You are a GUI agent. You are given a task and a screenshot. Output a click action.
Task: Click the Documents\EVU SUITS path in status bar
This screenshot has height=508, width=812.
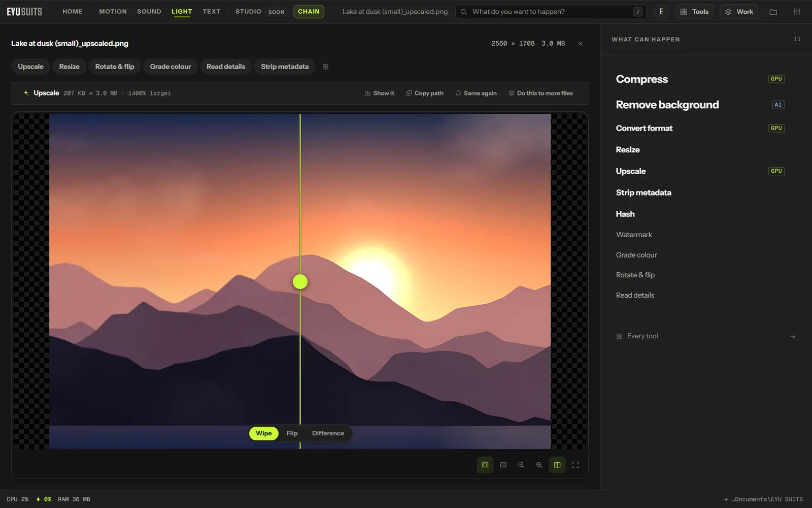coord(763,499)
